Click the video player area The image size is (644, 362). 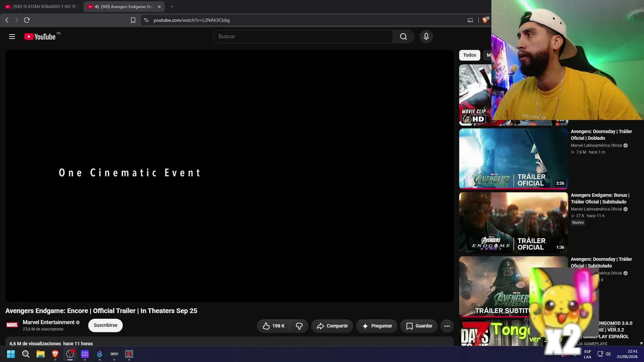[x=229, y=175]
